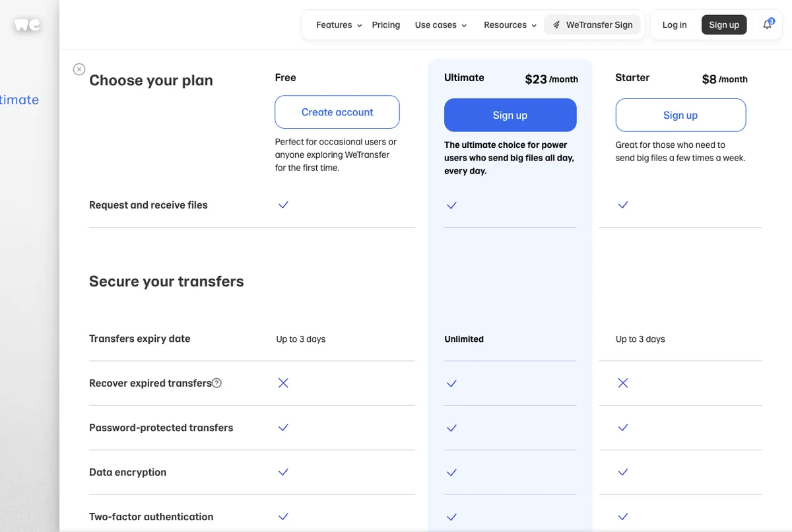The width and height of the screenshot is (792, 532).
Task: Click the Starter checkmark for Data encryption
Action: click(x=622, y=472)
